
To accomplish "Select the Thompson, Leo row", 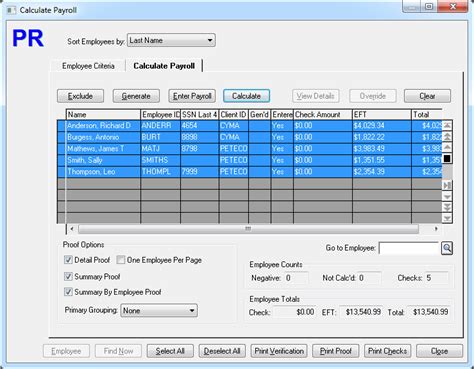I will (x=250, y=172).
